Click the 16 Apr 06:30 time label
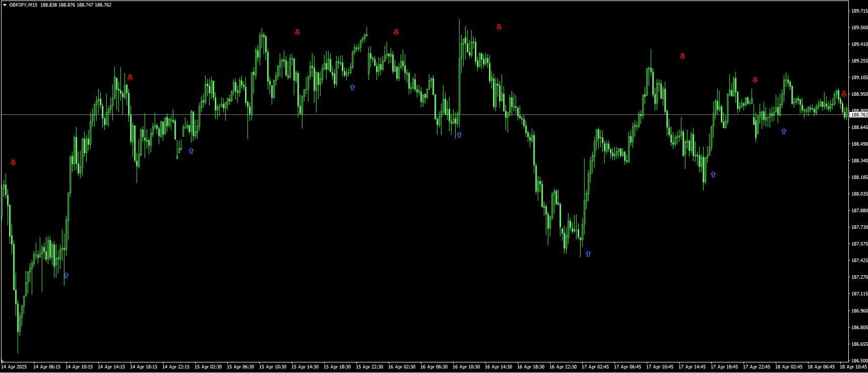 (434, 367)
